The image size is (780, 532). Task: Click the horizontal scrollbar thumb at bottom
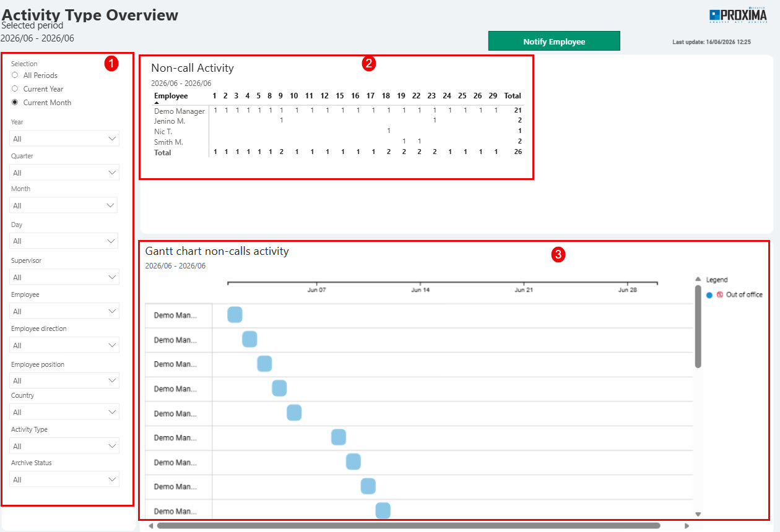click(x=409, y=526)
